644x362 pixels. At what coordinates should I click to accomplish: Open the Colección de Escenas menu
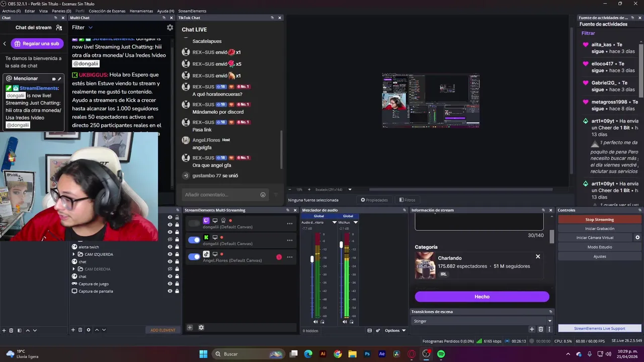coord(107,11)
